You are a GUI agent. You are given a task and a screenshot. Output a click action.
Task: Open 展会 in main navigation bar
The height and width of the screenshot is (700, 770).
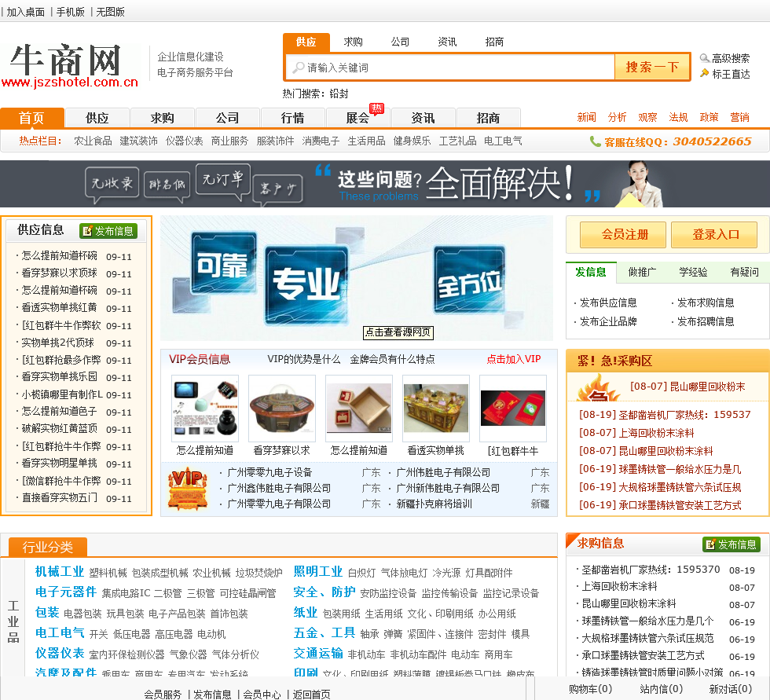click(x=358, y=119)
